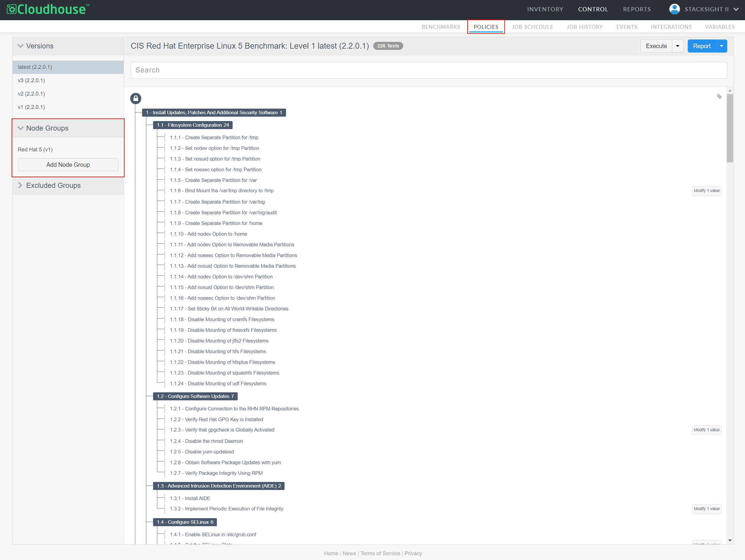Click Modify 1 value for test 1.3.2
The height and width of the screenshot is (560, 745).
pos(707,509)
